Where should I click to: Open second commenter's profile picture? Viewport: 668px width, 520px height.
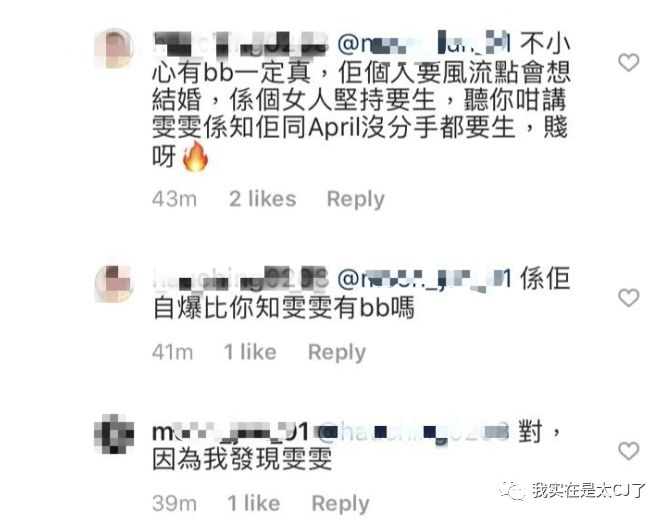114,283
